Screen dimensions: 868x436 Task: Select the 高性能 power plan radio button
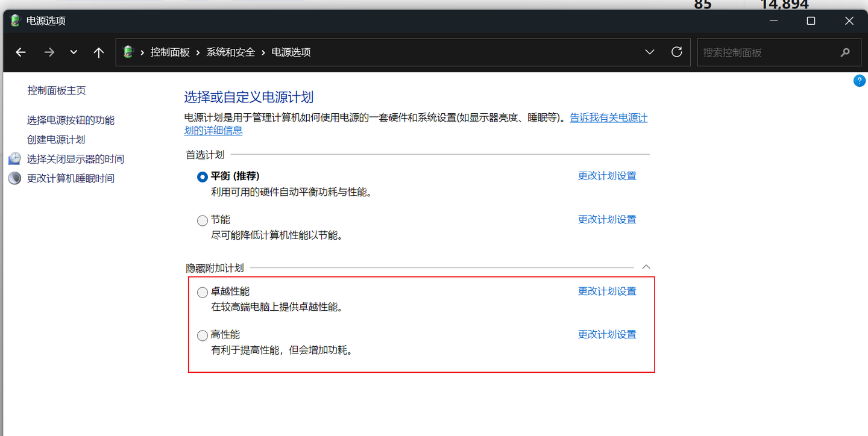pyautogui.click(x=203, y=335)
